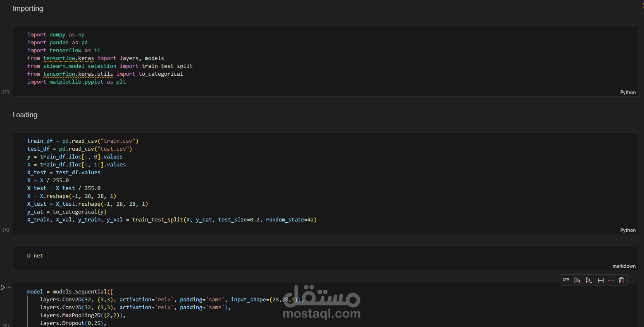Click line 'X_test = test_df.values'
The image size is (644, 327).
64,173
